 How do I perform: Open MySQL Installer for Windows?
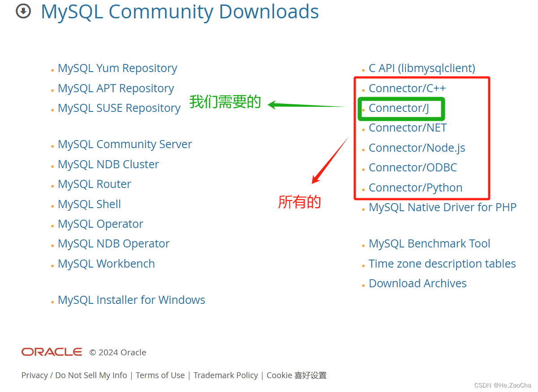132,300
